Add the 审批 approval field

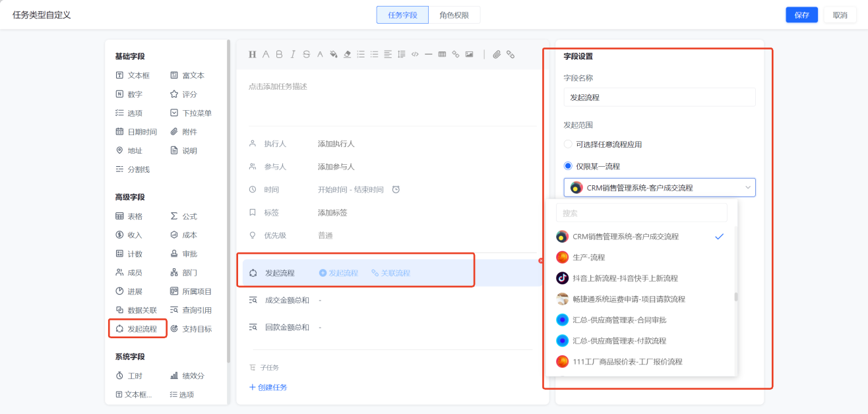coord(183,254)
